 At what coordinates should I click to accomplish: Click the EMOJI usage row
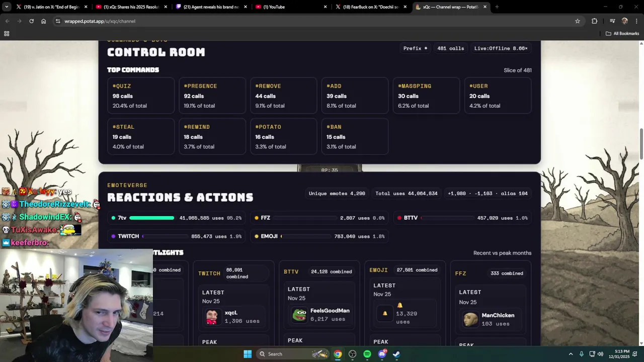coord(319,236)
